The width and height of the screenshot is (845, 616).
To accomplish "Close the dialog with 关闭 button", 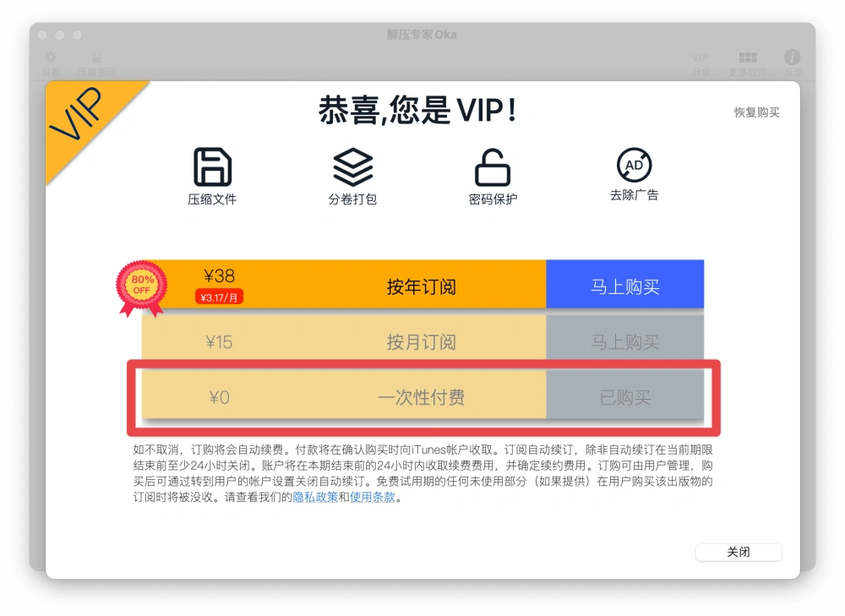I will click(x=739, y=552).
